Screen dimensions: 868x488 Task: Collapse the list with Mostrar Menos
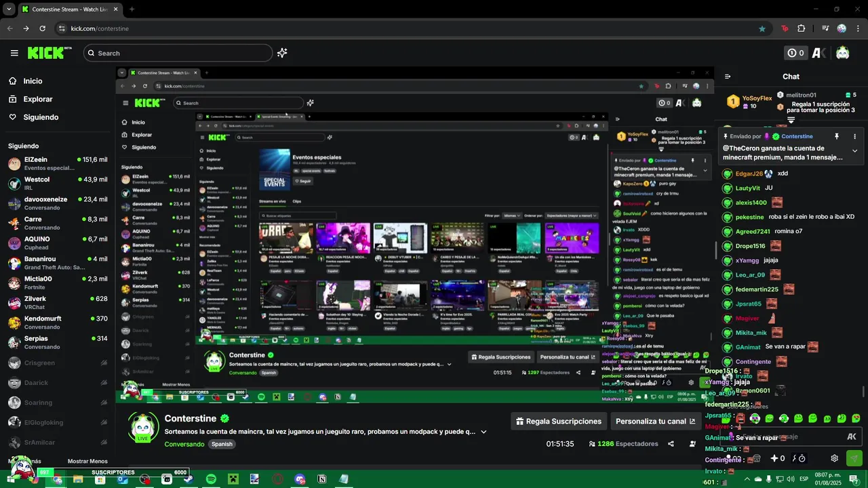coord(87,461)
